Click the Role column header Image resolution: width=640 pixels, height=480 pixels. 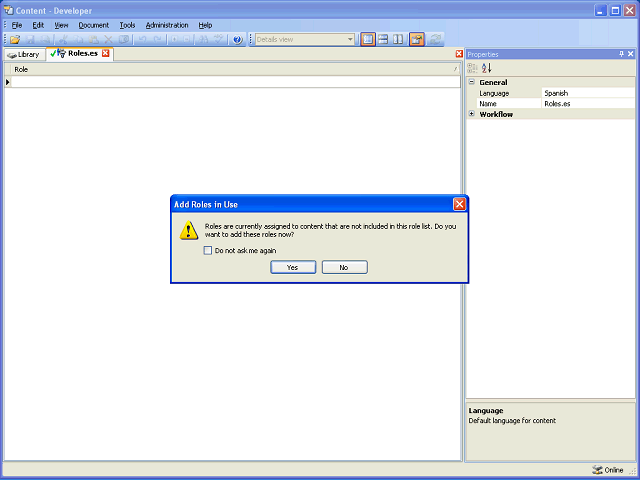(x=236, y=69)
